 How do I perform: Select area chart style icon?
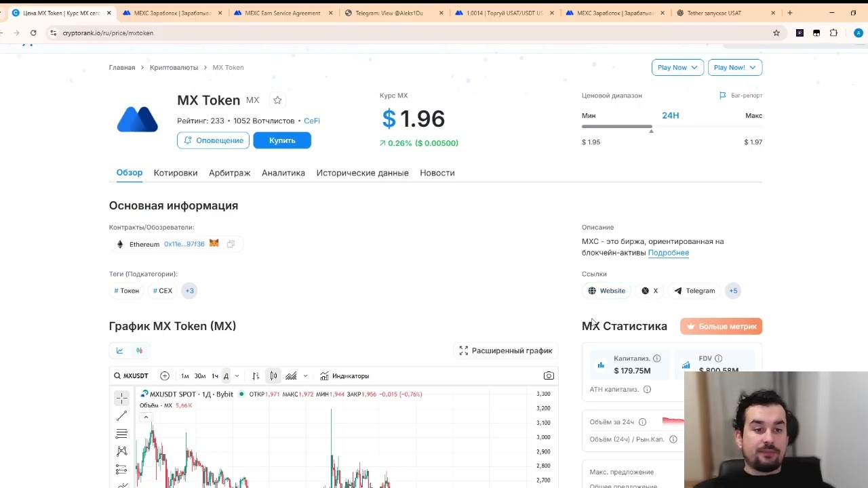[291, 375]
